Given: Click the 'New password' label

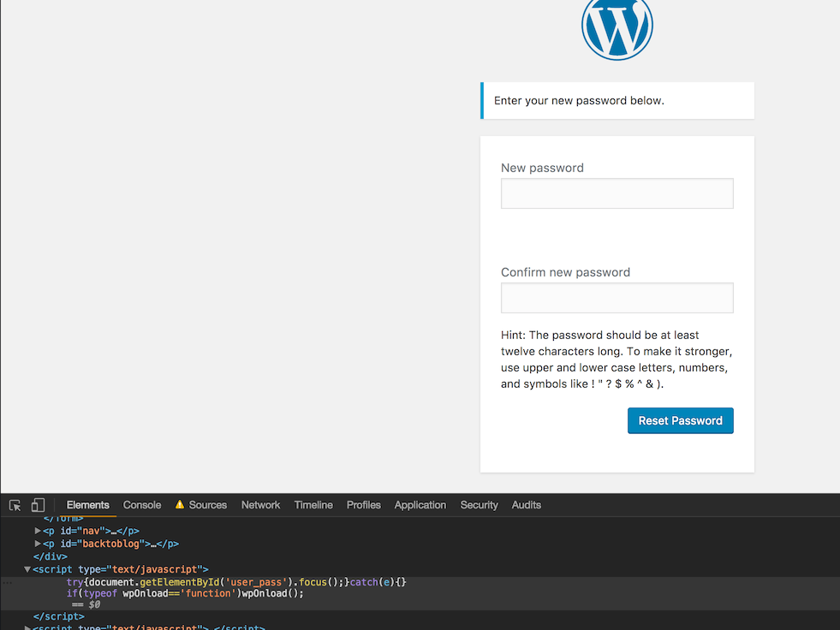Looking at the screenshot, I should [542, 168].
